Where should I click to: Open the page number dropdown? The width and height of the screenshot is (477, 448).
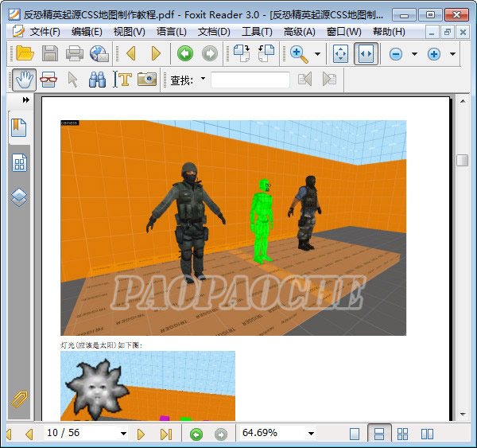click(x=123, y=434)
